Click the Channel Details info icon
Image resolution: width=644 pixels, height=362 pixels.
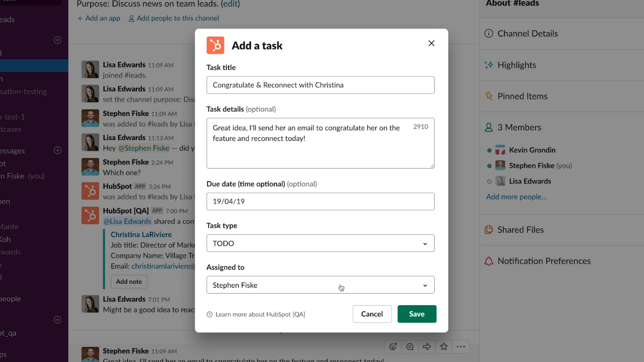[x=489, y=33]
